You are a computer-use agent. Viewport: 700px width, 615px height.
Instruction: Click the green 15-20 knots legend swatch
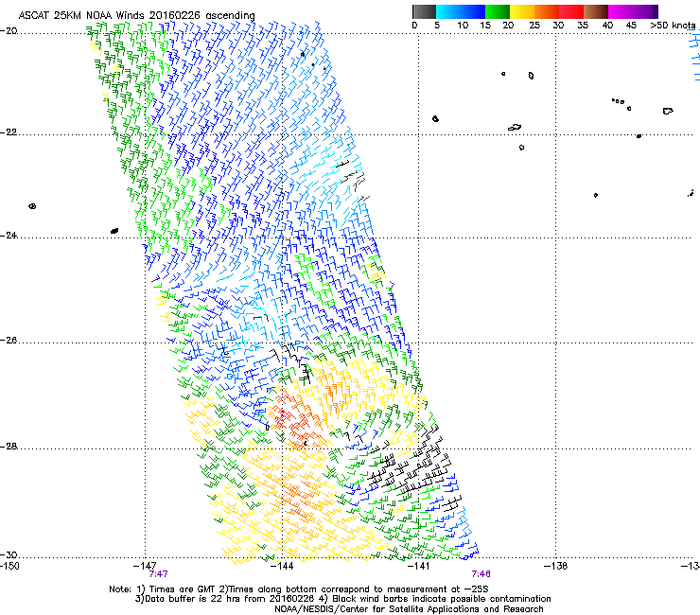(x=498, y=11)
